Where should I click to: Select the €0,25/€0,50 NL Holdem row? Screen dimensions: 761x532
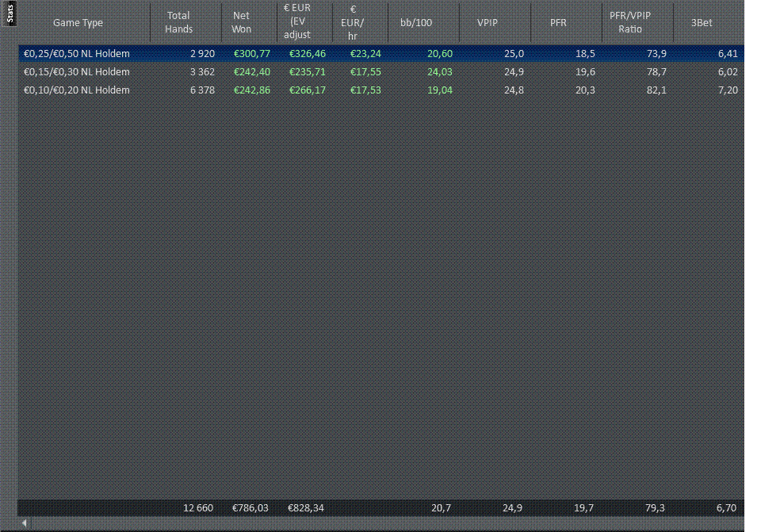pos(381,53)
